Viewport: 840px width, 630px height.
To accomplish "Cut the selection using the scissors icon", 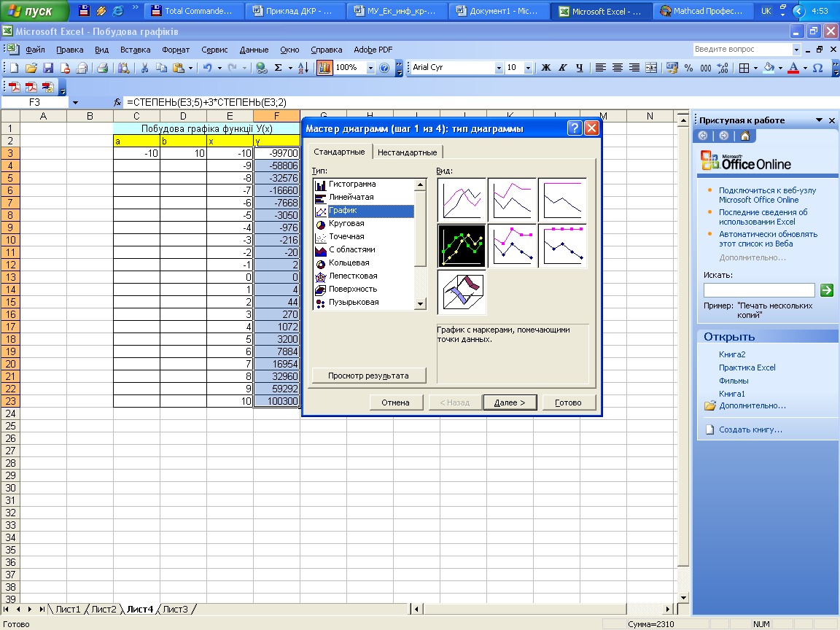I will click(x=144, y=68).
